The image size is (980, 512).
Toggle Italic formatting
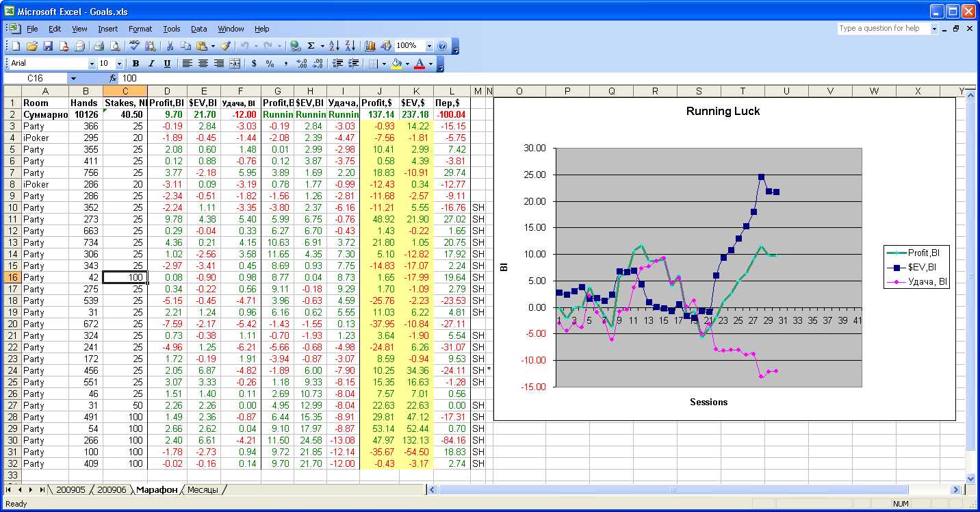151,64
